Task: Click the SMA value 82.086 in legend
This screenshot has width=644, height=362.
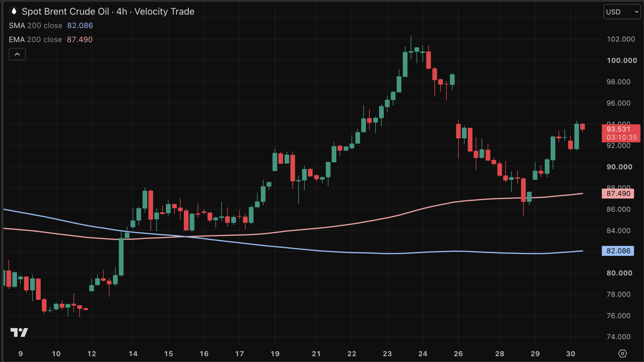Action: (x=80, y=26)
